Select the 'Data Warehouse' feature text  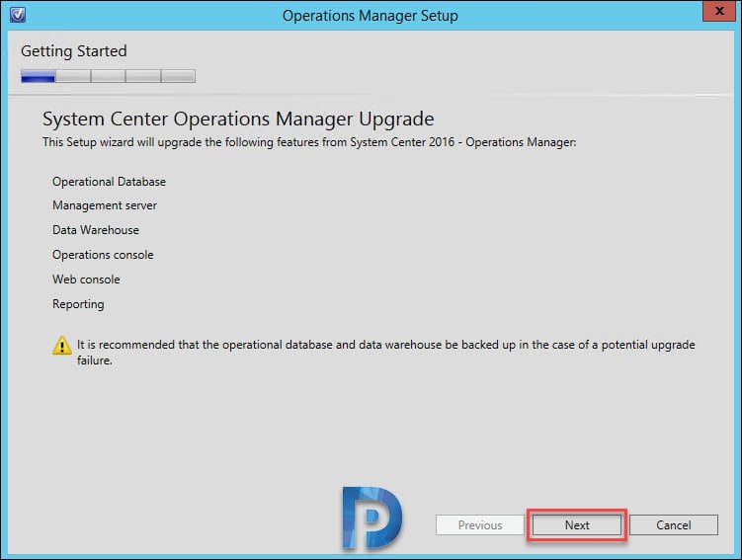[96, 230]
